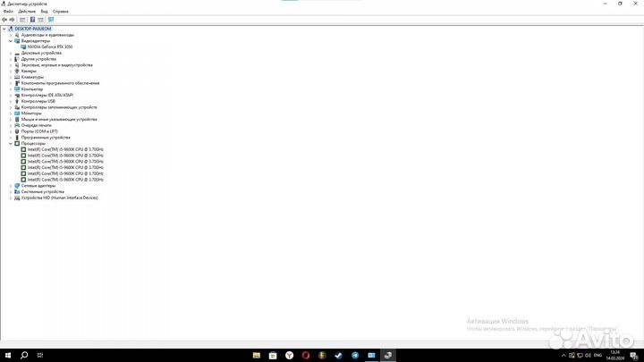Toggle the action pane toolbar icon
The image size is (644, 362).
click(x=40, y=20)
